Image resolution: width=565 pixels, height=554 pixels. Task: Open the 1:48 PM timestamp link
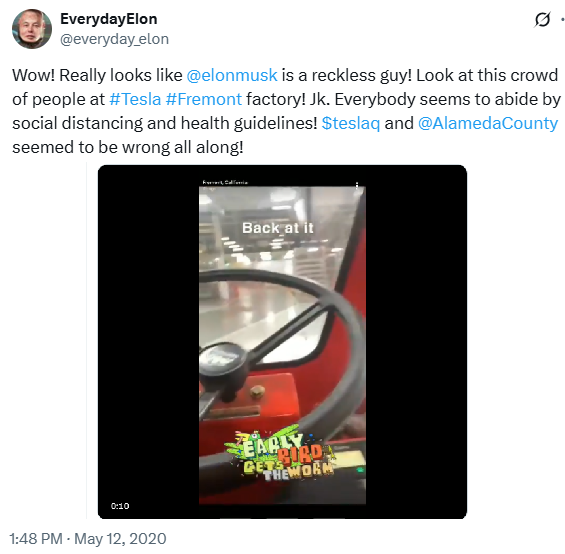[88, 539]
